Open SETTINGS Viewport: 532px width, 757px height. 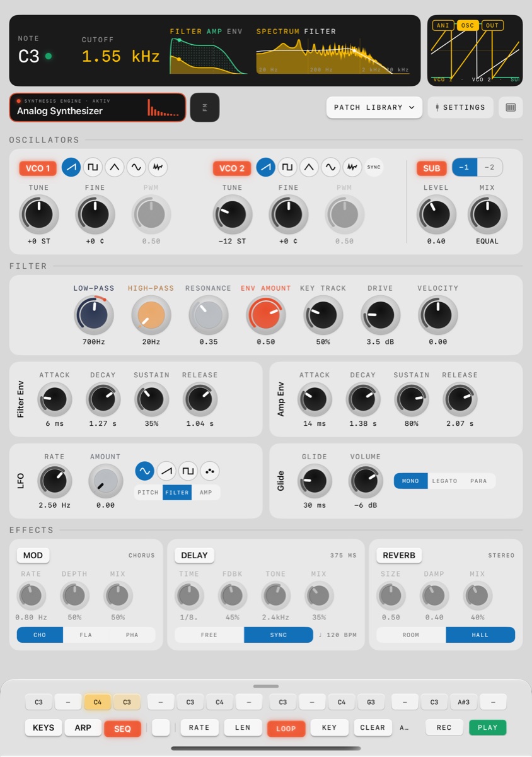460,107
